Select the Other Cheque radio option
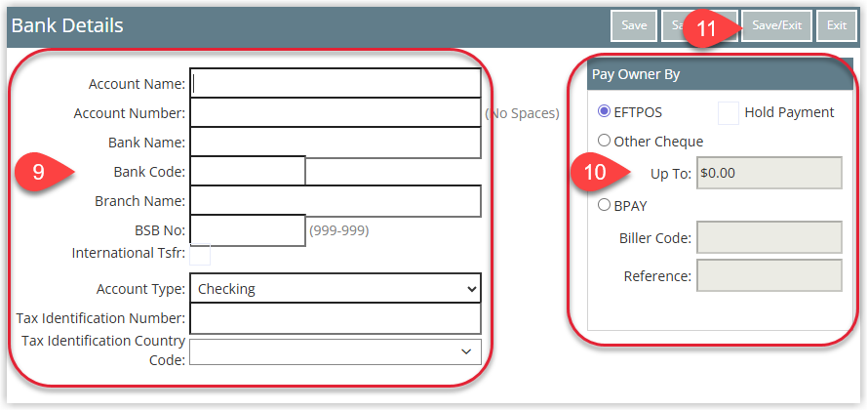 point(604,141)
